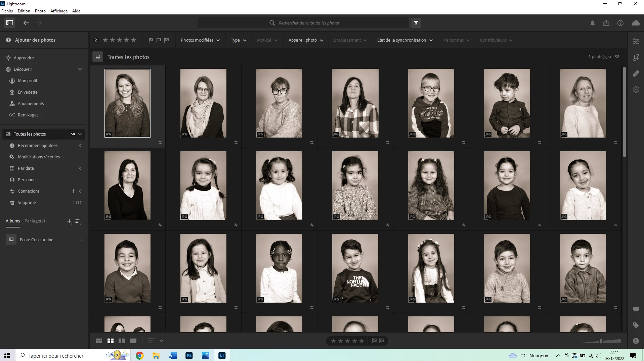Open notifications bell icon

593,23
